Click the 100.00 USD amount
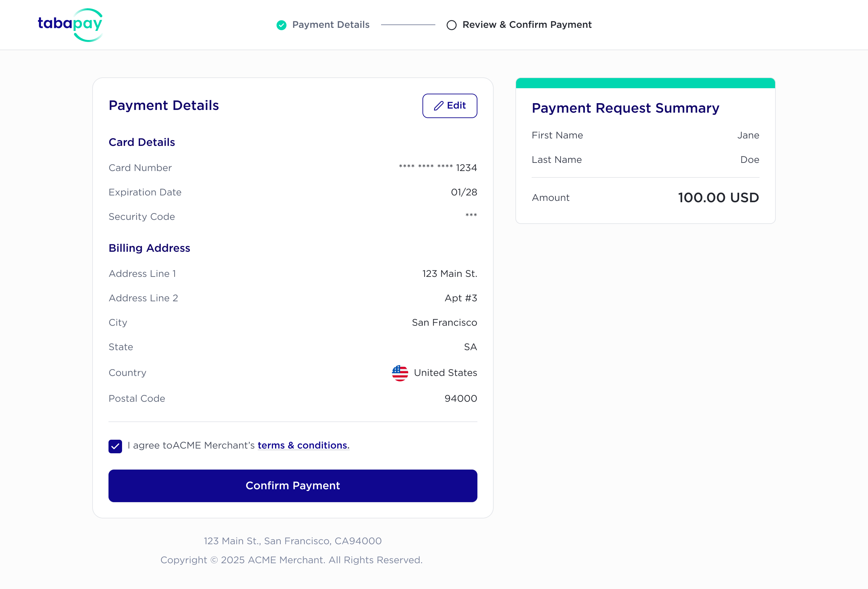The height and width of the screenshot is (589, 868). coord(718,198)
